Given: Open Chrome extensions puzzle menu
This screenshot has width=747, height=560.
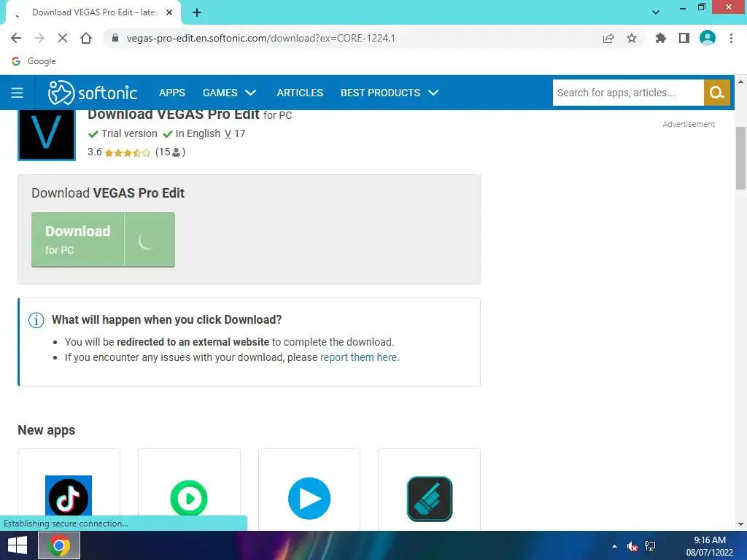Looking at the screenshot, I should (x=661, y=38).
